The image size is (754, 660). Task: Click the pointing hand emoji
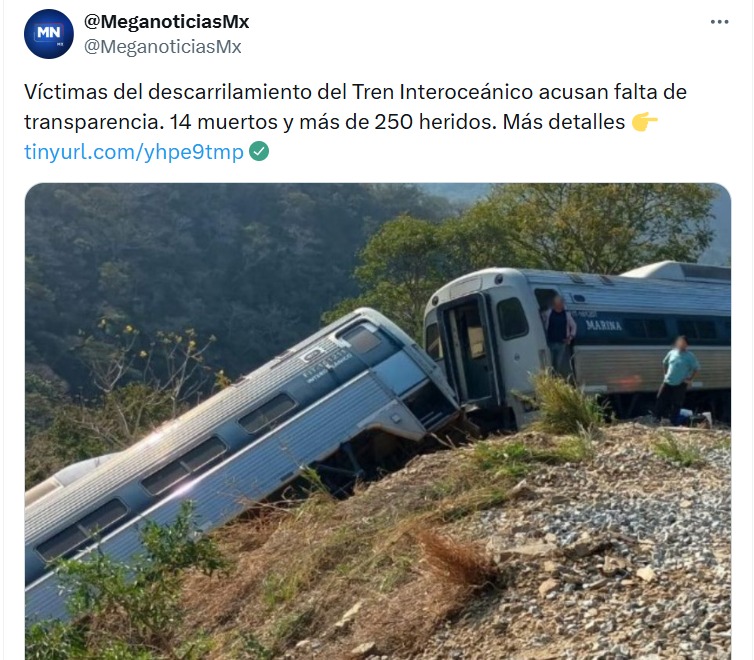(644, 122)
